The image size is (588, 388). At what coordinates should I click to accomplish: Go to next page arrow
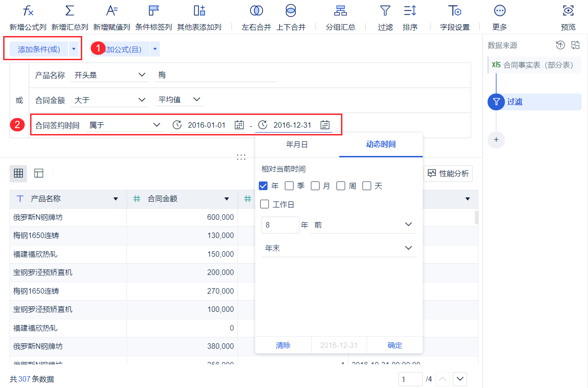(x=460, y=379)
